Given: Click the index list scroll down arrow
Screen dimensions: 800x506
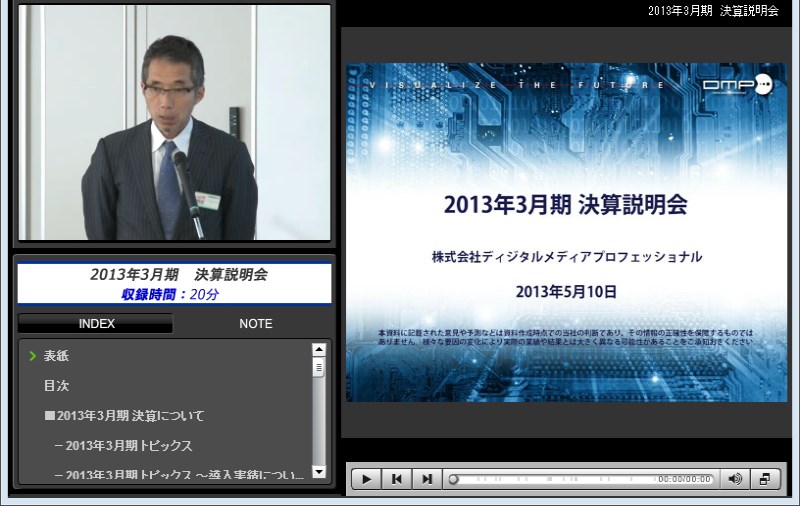Looking at the screenshot, I should [x=319, y=472].
